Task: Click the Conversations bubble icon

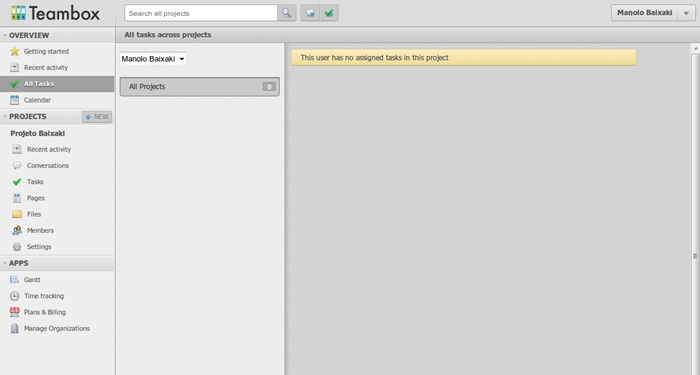Action: pos(17,166)
